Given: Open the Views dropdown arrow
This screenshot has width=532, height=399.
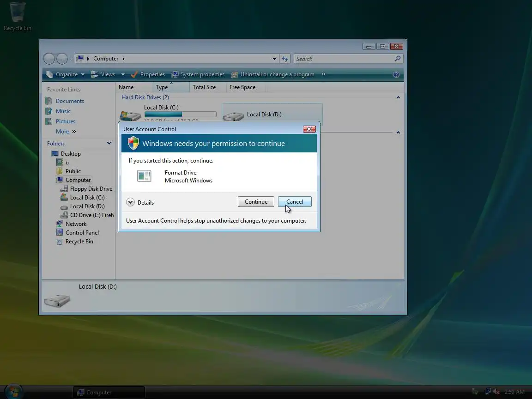Looking at the screenshot, I should (x=123, y=74).
